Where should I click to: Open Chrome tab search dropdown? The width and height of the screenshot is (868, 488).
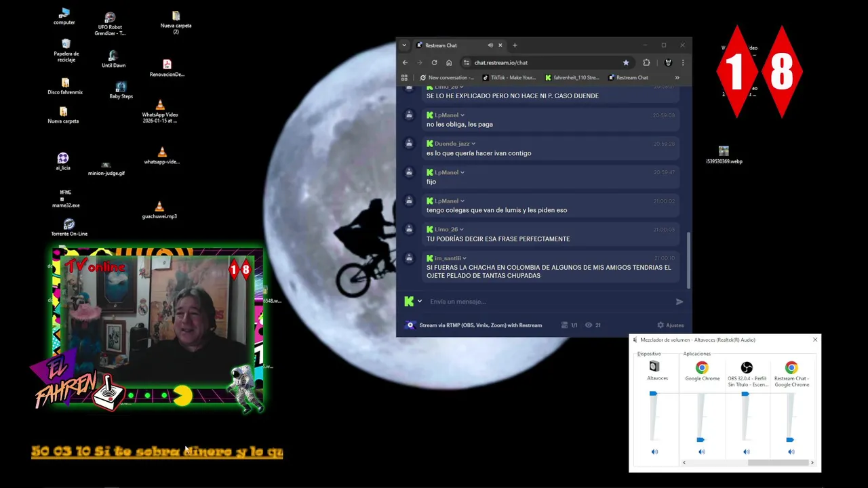pos(404,45)
